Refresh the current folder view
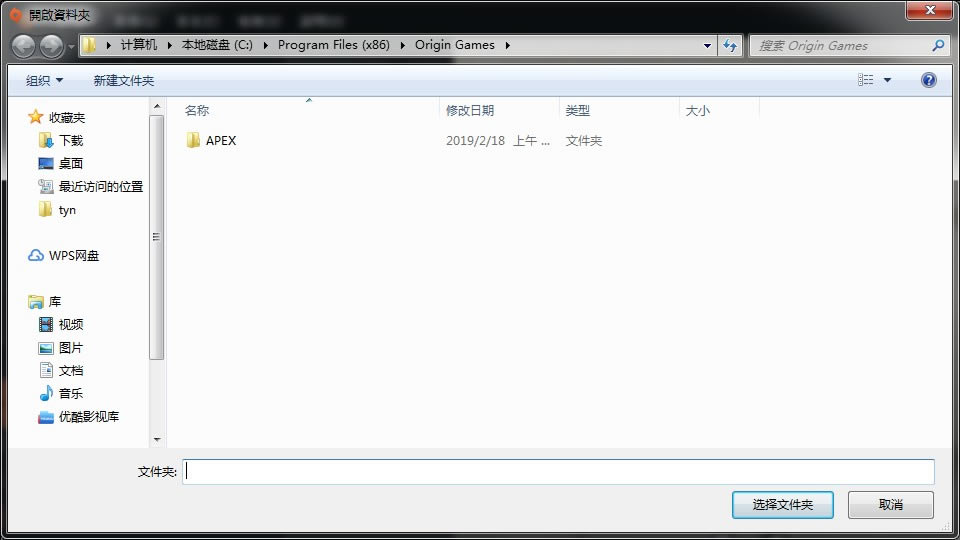Screen dimensions: 960x540 coord(730,45)
